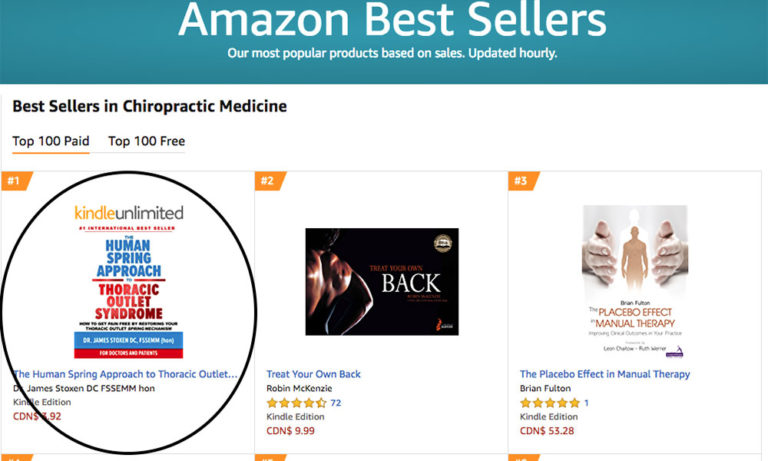Open The Placebo Effect in Manual Therapy link
The width and height of the screenshot is (768, 461).
pyautogui.click(x=605, y=374)
